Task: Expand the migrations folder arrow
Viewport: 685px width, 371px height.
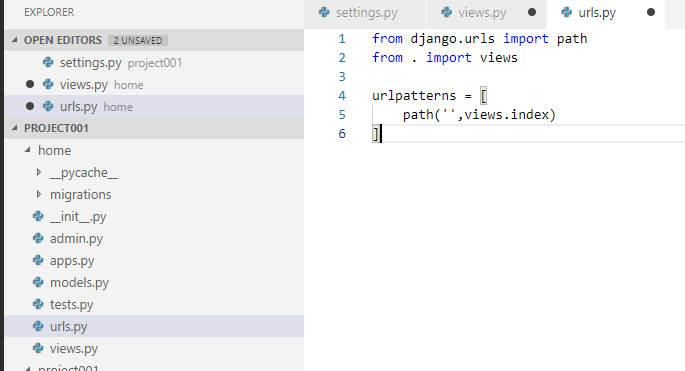Action: click(x=39, y=194)
